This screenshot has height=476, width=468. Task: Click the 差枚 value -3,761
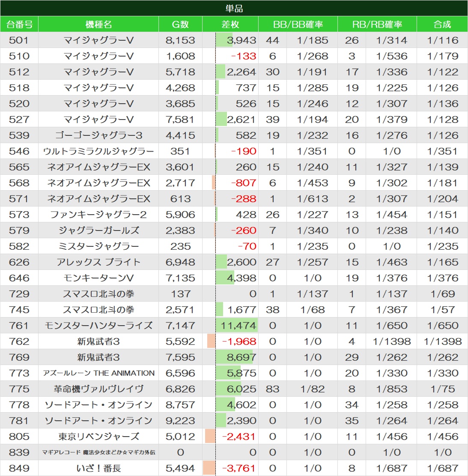[239, 468]
